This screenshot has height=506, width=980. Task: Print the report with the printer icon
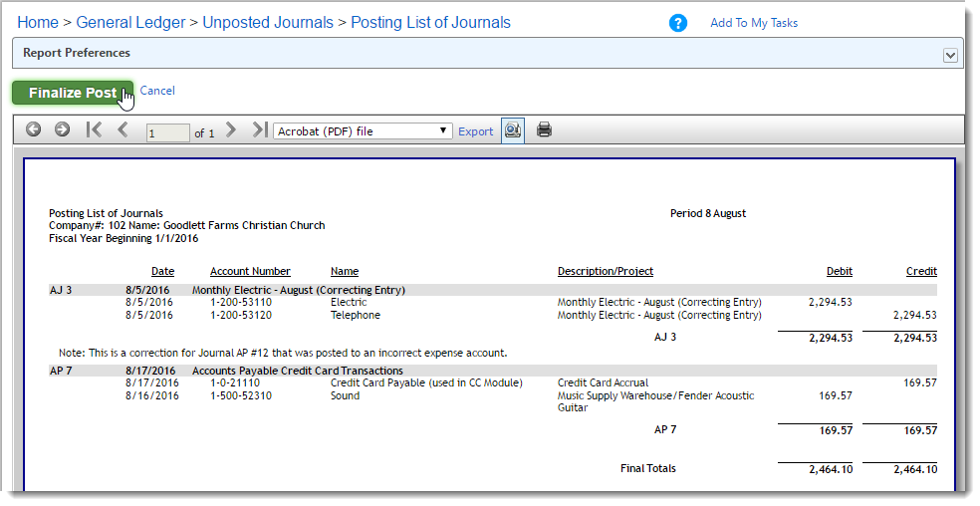pyautogui.click(x=545, y=130)
